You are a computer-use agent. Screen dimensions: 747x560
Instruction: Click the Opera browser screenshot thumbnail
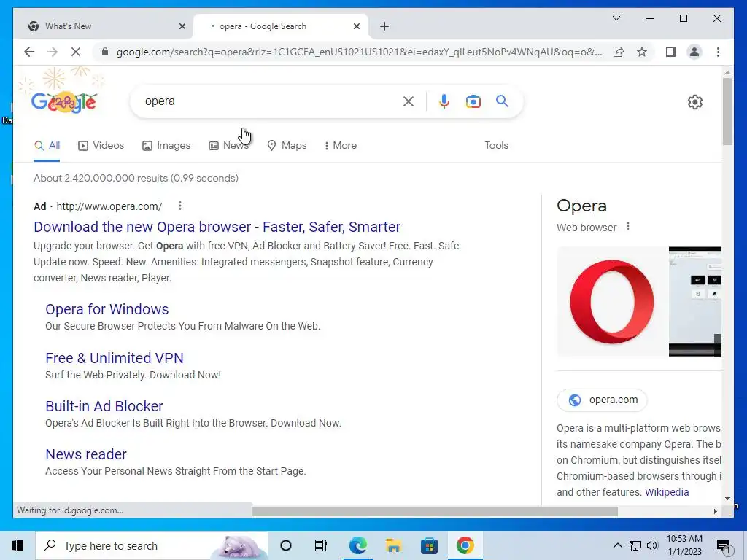695,302
